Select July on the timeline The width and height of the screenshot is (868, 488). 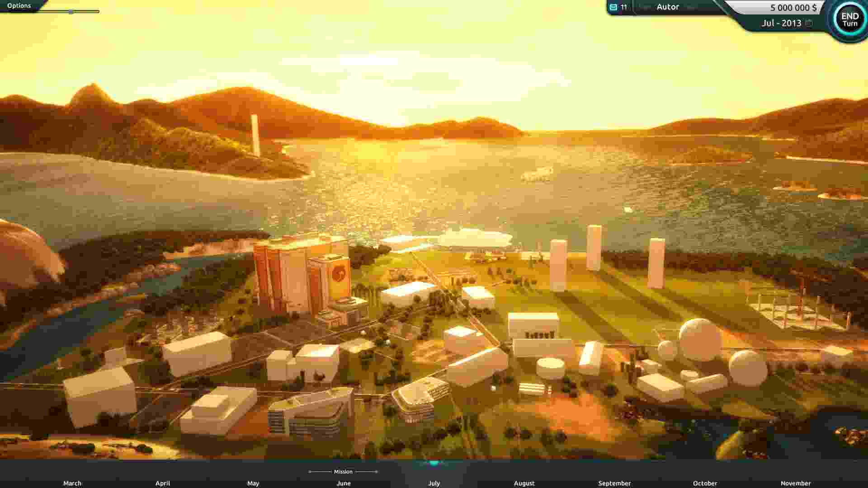click(x=434, y=483)
